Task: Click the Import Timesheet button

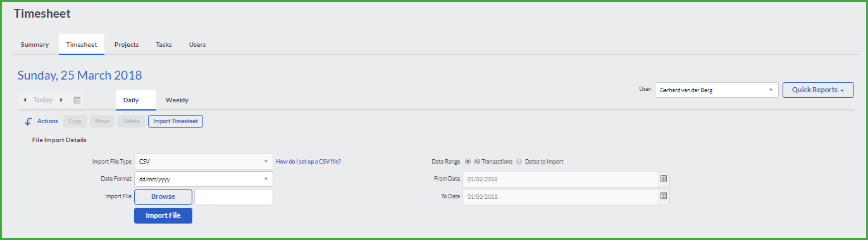Action: click(175, 121)
